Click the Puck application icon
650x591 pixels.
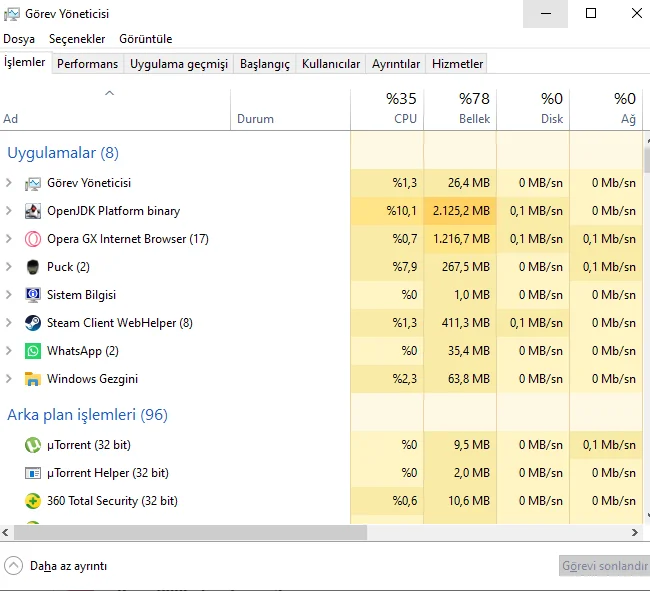33,267
